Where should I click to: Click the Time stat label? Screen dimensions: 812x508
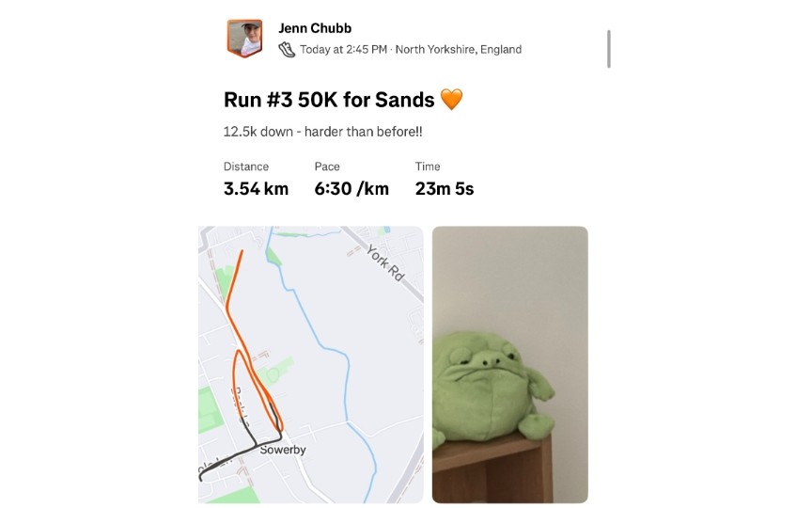pos(428,167)
